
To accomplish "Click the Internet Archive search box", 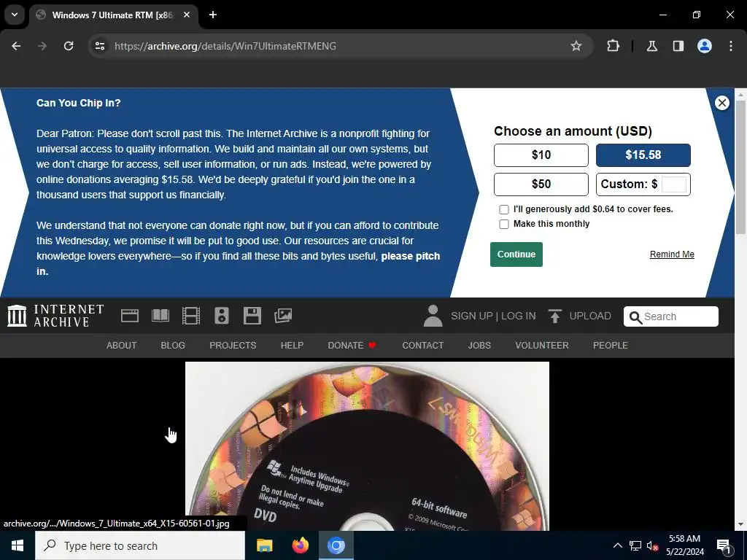I will 671,316.
